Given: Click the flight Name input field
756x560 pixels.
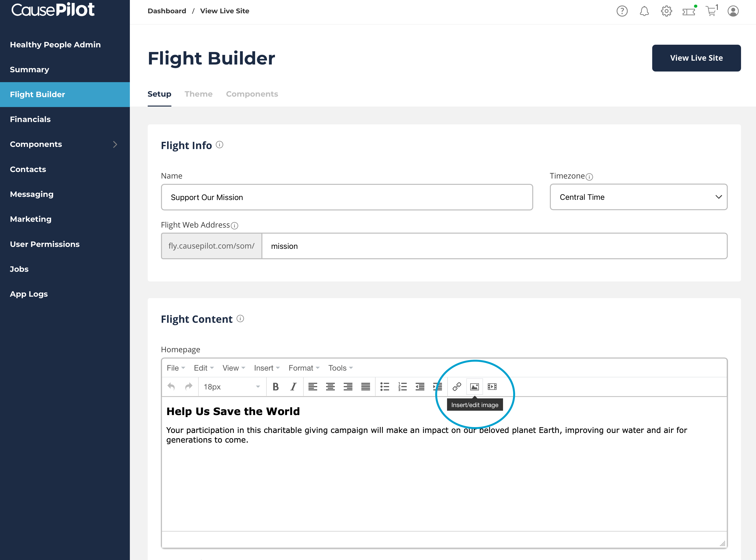Looking at the screenshot, I should pyautogui.click(x=347, y=197).
